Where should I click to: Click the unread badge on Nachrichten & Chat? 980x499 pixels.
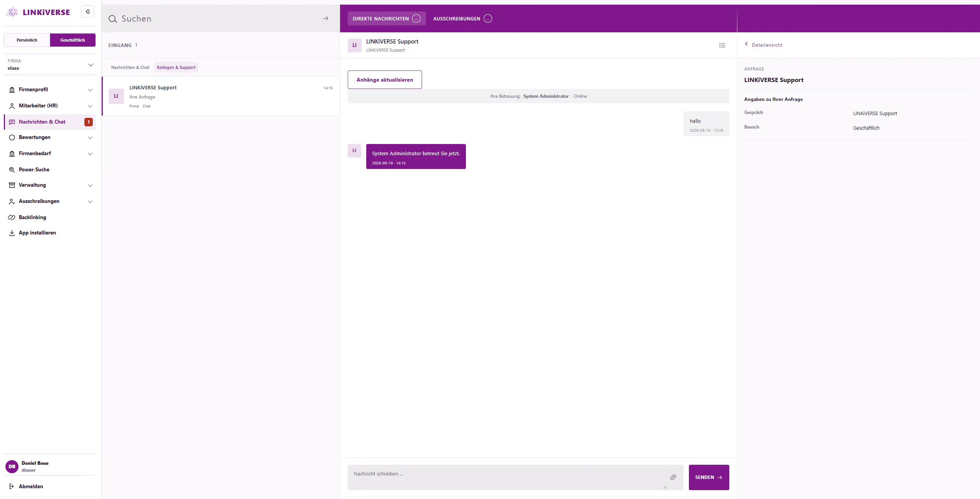coord(89,122)
